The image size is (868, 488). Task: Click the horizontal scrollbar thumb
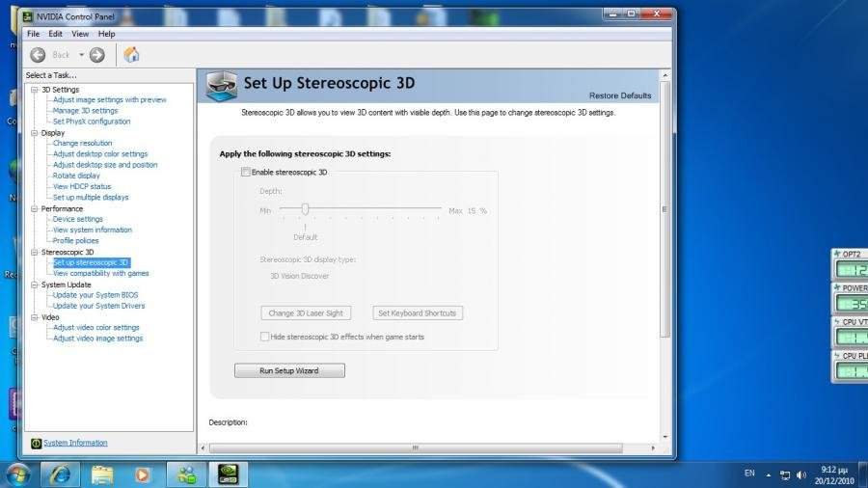coord(416,447)
